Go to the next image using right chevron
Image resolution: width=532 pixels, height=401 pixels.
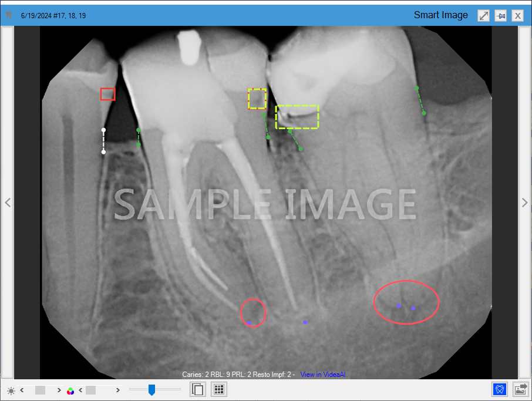(524, 203)
